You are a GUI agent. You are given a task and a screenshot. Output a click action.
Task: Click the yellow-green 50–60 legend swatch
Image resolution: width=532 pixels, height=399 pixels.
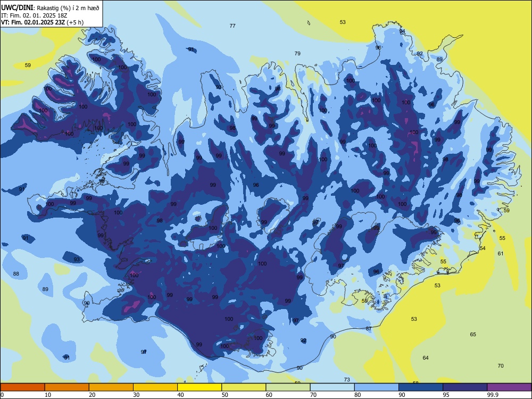click(244, 387)
